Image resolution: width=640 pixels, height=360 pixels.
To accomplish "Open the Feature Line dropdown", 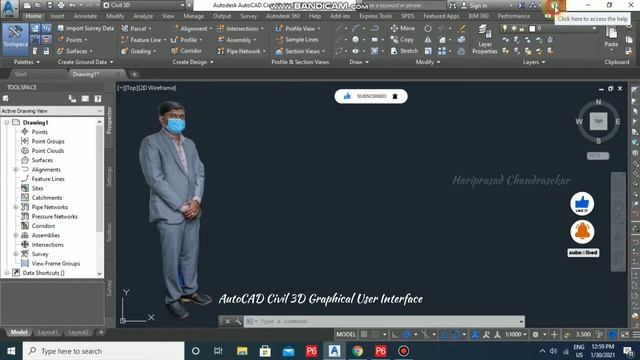I will coord(143,40).
